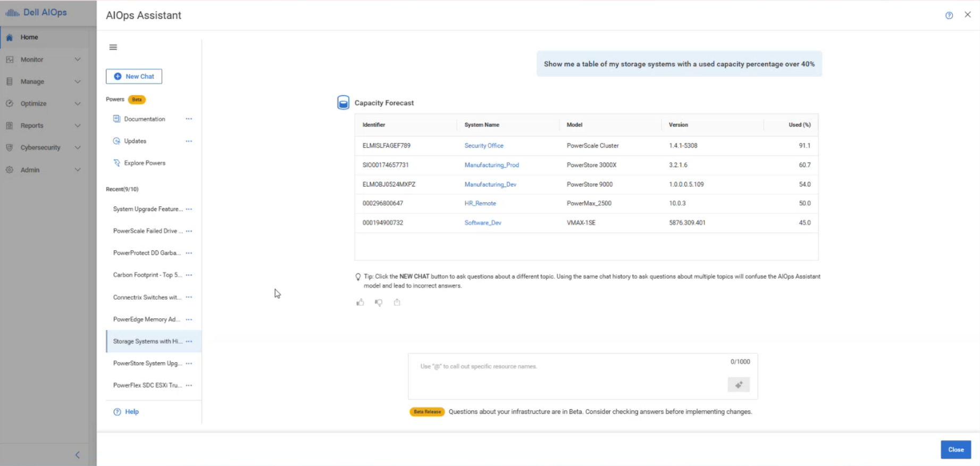Open the Manufacturing_Prod system link

click(491, 165)
